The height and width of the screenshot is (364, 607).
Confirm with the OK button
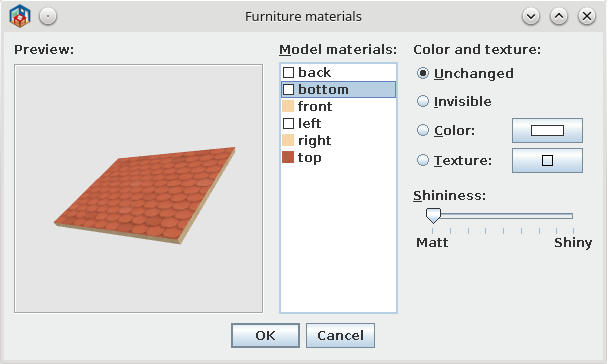[x=265, y=335]
